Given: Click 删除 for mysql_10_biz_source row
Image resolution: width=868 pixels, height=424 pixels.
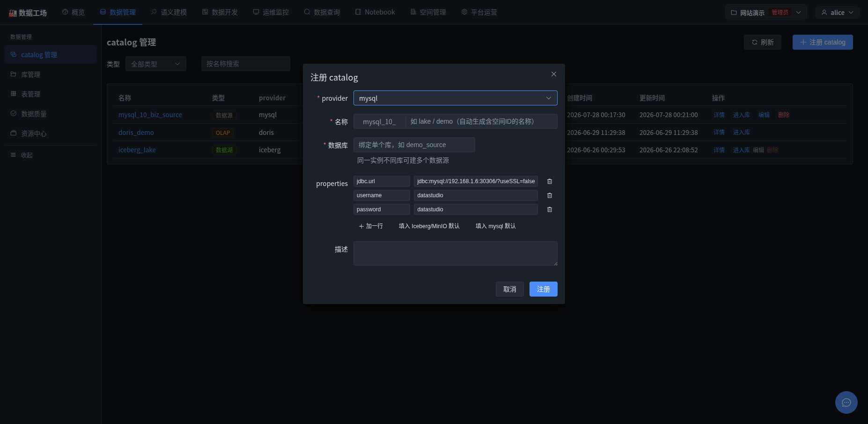Looking at the screenshot, I should (784, 115).
